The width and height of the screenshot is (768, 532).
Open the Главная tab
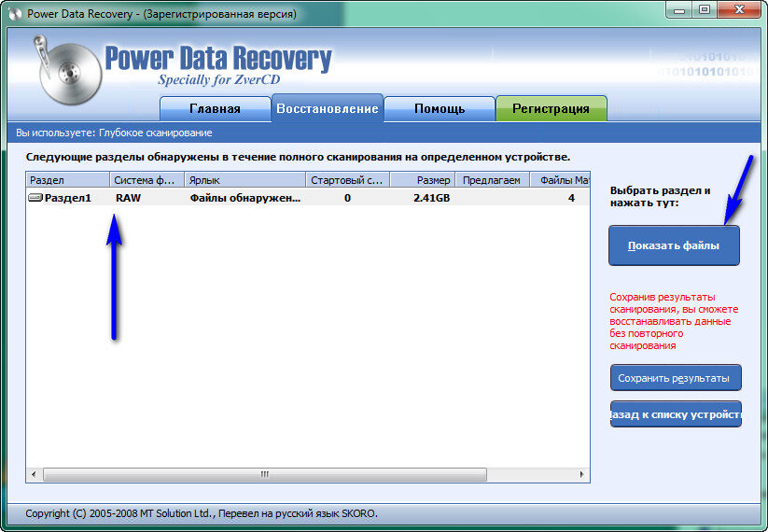tap(215, 109)
